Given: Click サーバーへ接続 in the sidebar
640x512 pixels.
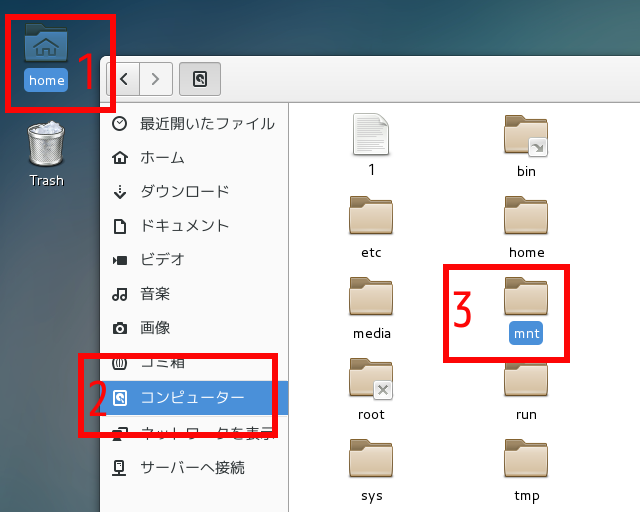Looking at the screenshot, I should (x=192, y=467).
